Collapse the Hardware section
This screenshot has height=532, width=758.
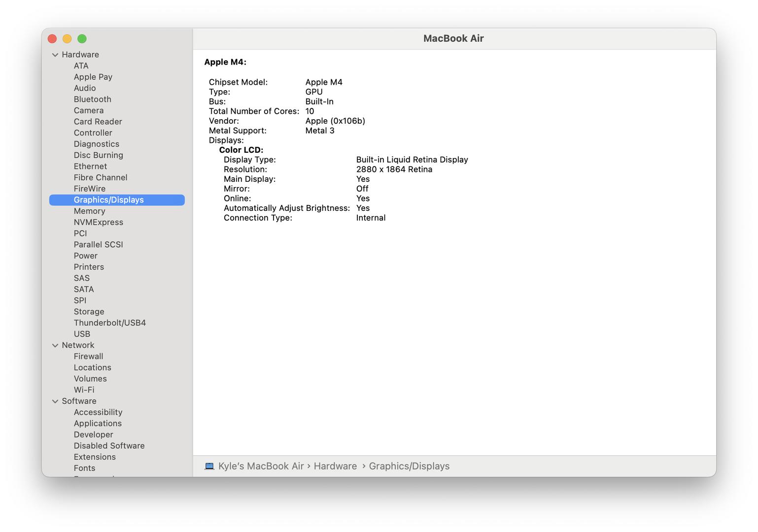[x=55, y=55]
